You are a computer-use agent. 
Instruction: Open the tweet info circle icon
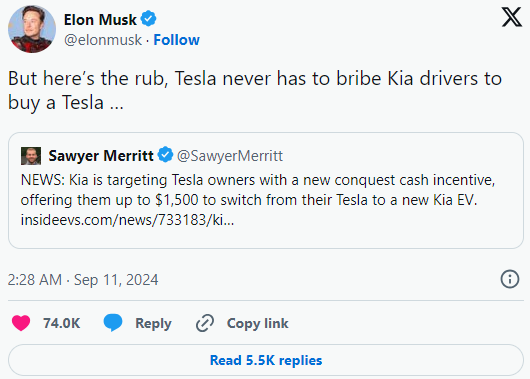click(509, 279)
